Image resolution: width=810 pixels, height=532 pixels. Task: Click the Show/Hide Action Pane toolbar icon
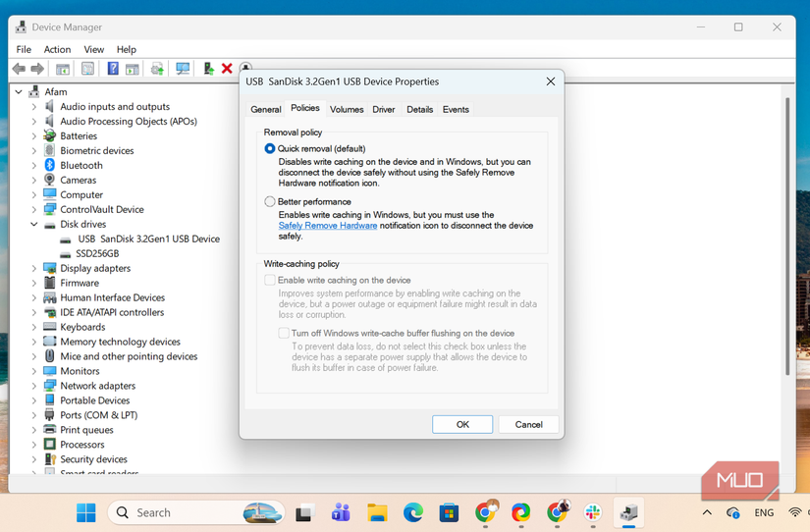click(133, 69)
